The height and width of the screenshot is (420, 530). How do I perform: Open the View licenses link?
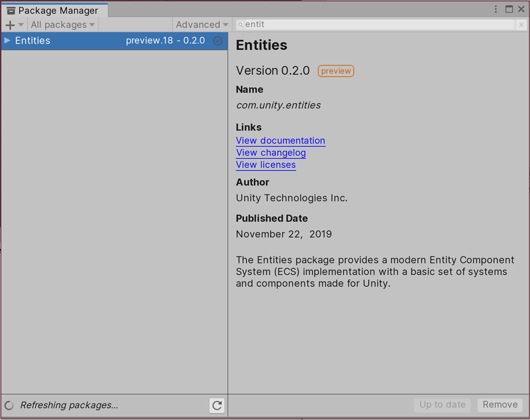click(x=266, y=165)
